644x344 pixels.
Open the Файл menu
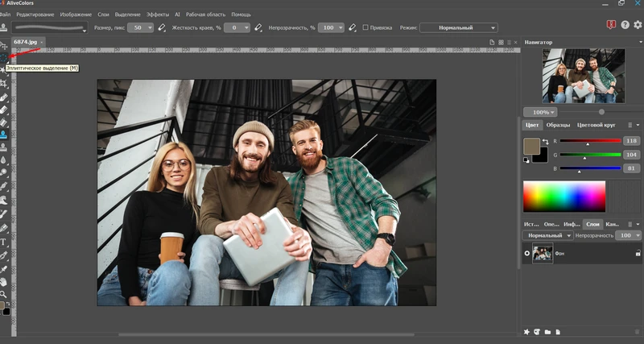tap(5, 15)
